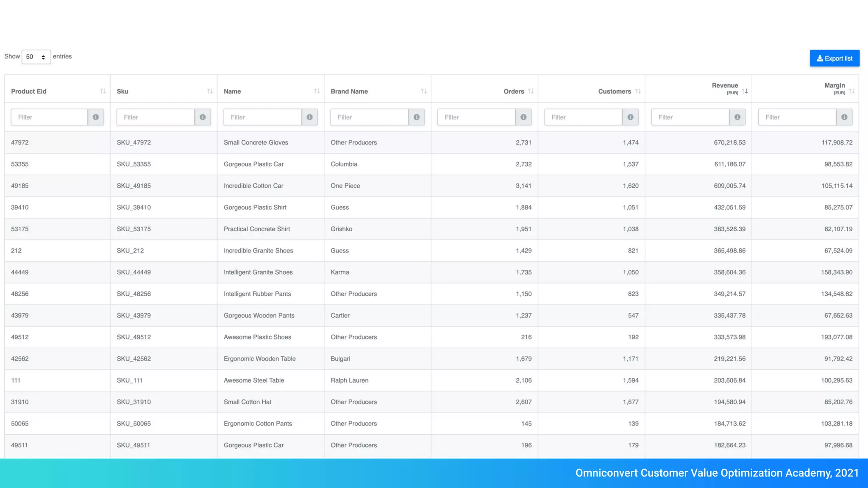Select the Small Concrete Gloves row
Viewport: 868px width, 488px height.
pos(256,142)
